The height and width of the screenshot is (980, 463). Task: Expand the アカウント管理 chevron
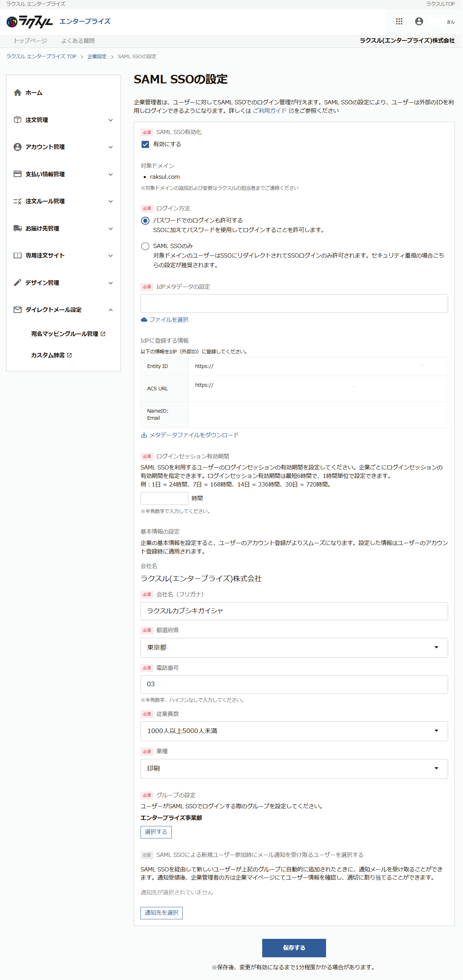click(x=110, y=147)
